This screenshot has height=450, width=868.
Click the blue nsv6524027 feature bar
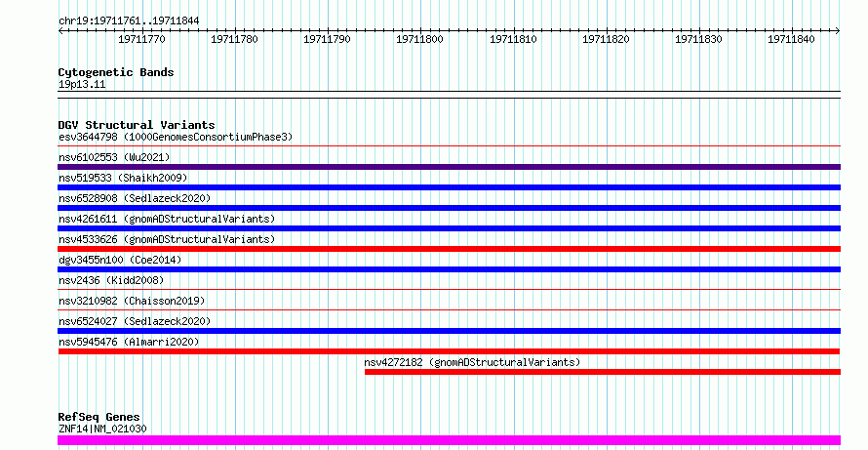coord(449,331)
